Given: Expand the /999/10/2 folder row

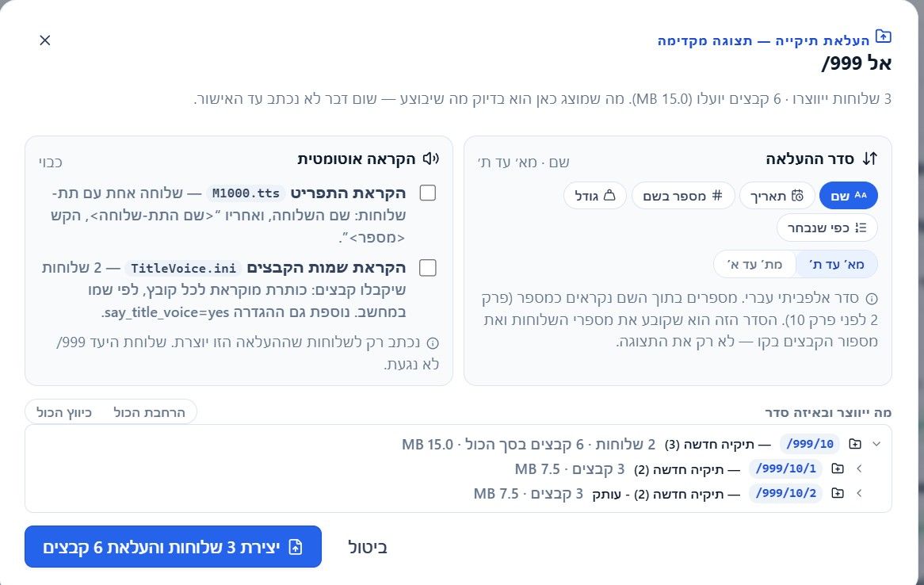Looking at the screenshot, I should [x=859, y=494].
